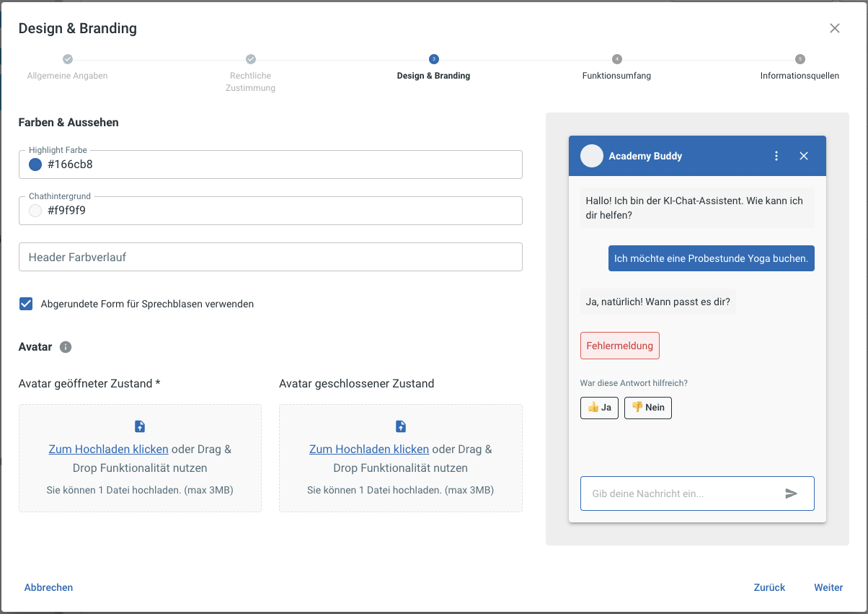Click the thumbs-up Ja button

[x=599, y=408]
